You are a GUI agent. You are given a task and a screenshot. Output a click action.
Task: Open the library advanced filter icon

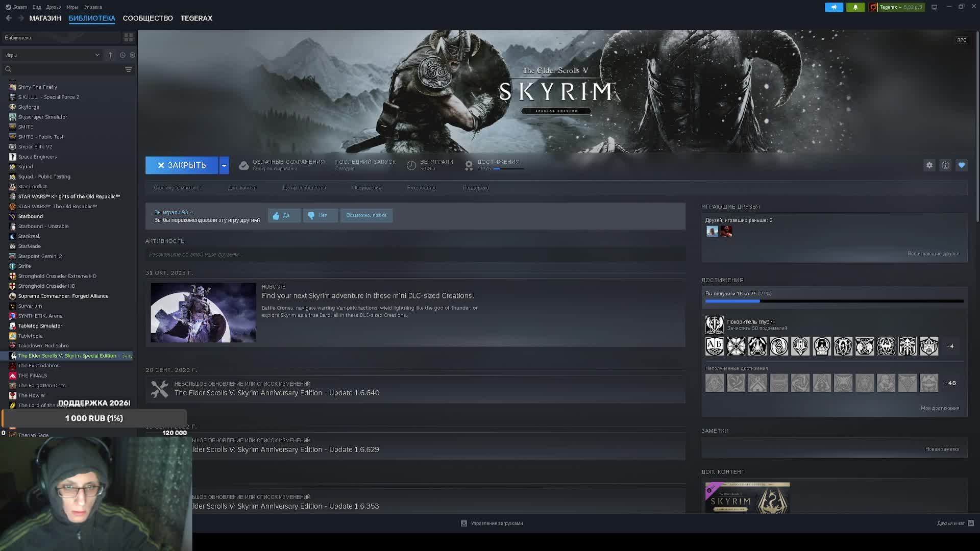pos(128,69)
